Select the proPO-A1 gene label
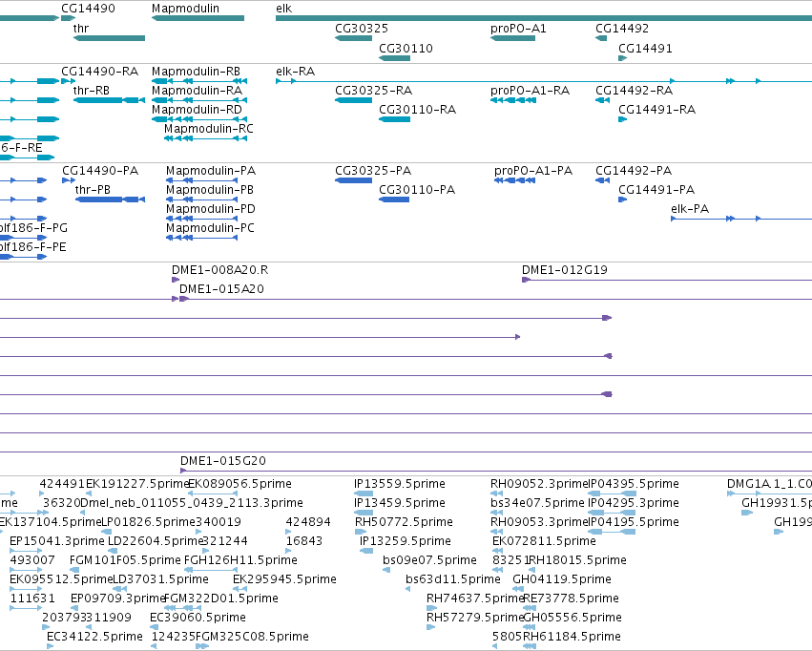The width and height of the screenshot is (812, 651). point(518,28)
